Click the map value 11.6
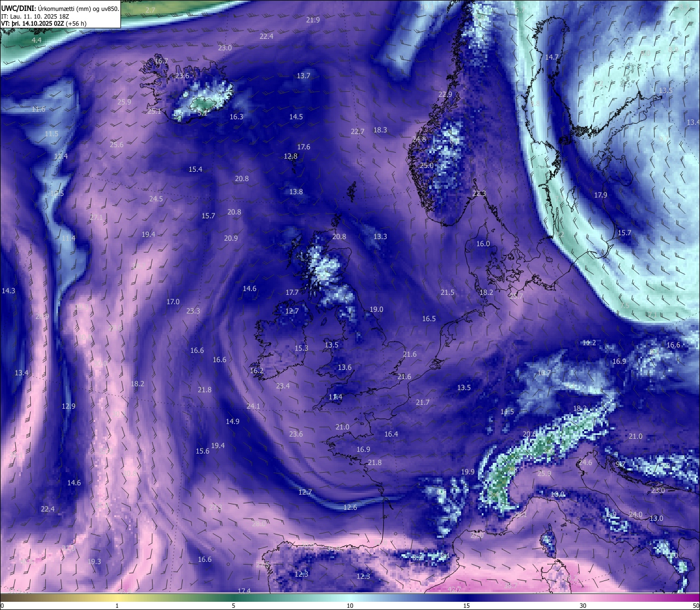 point(38,109)
